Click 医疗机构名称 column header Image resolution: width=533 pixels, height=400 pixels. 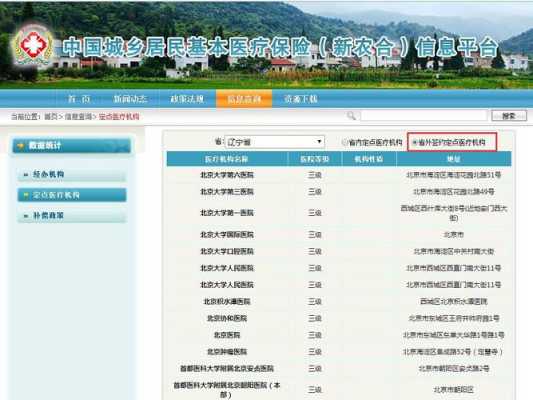tap(227, 159)
